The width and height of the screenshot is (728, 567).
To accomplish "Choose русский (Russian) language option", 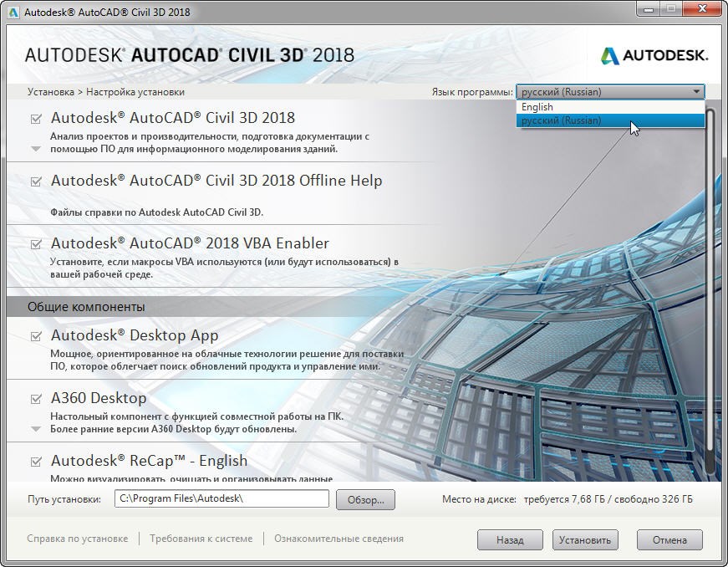I will [610, 120].
